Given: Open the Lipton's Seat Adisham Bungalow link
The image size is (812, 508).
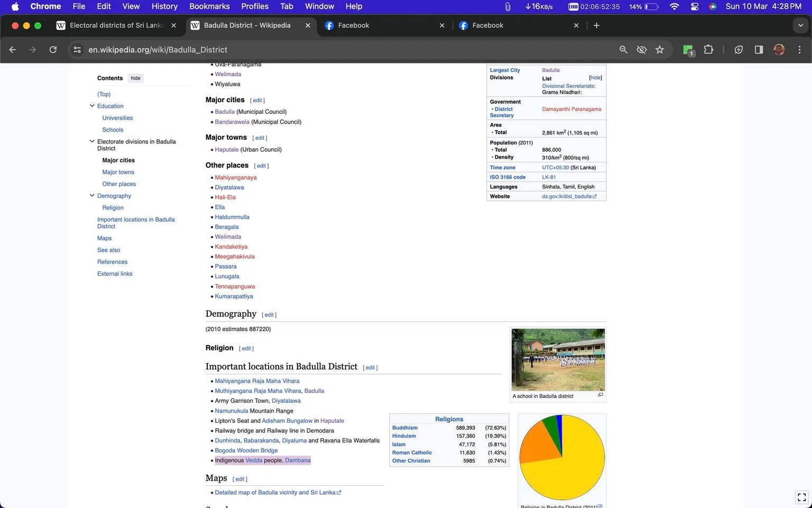Looking at the screenshot, I should pyautogui.click(x=287, y=421).
